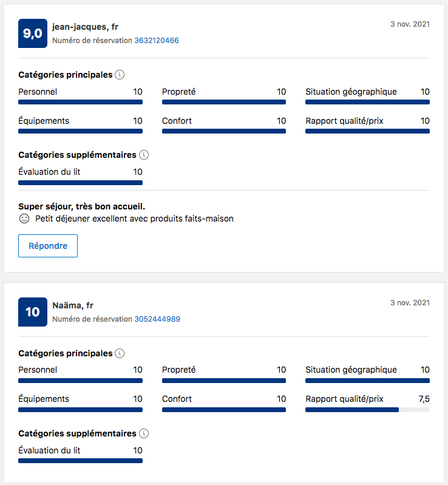448x485 pixels.
Task: Click Naäma's Rapport qualité/prix 7,5 progress bar
Action: click(367, 410)
